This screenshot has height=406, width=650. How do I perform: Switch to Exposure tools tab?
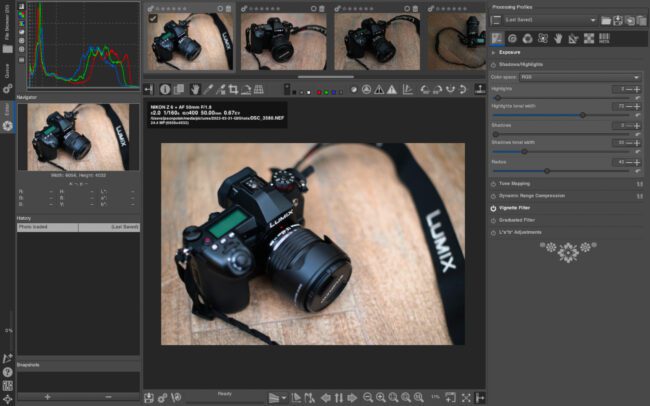[497, 39]
